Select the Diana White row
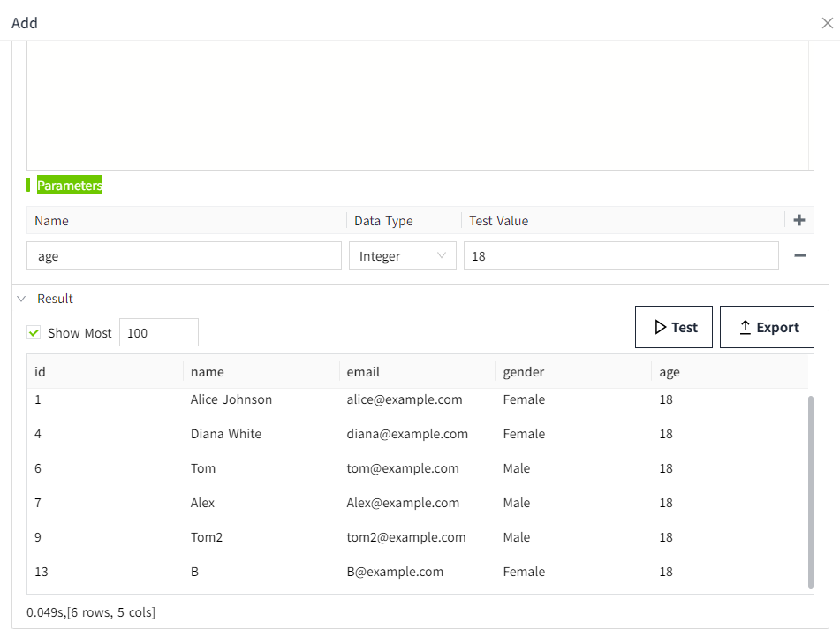The image size is (840, 638). point(226,434)
